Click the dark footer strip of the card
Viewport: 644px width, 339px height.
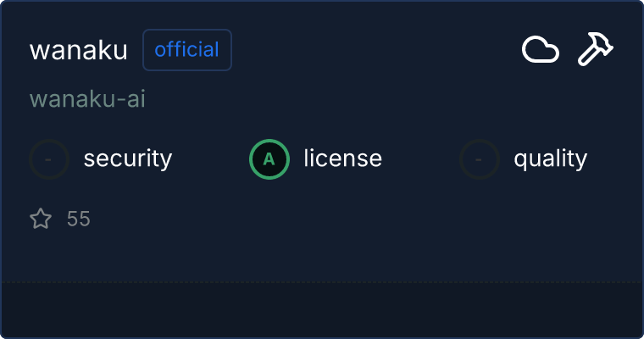click(x=322, y=308)
